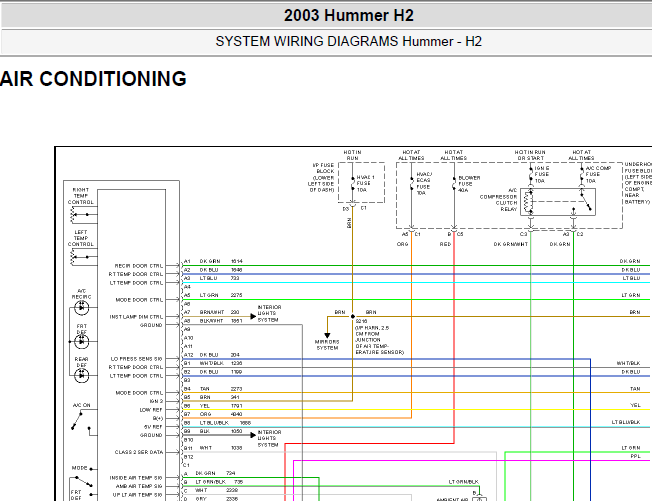Click the 'INST LAMP DIM CTRL' label

click(x=136, y=317)
